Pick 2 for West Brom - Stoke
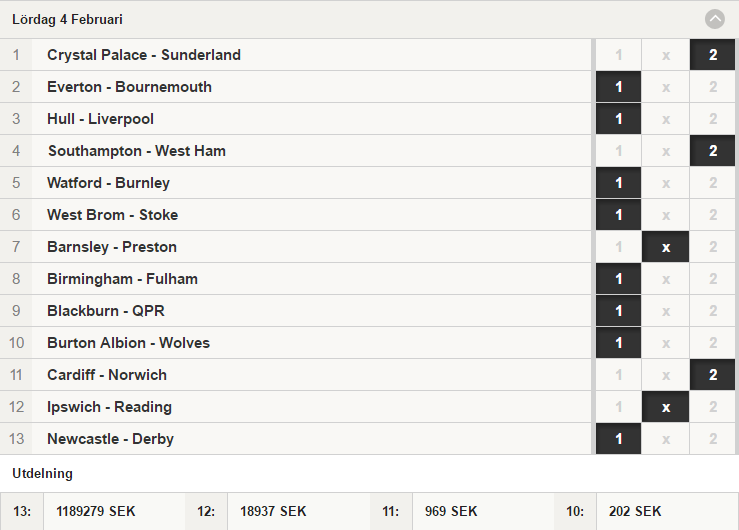This screenshot has width=739, height=530. pyautogui.click(x=713, y=215)
